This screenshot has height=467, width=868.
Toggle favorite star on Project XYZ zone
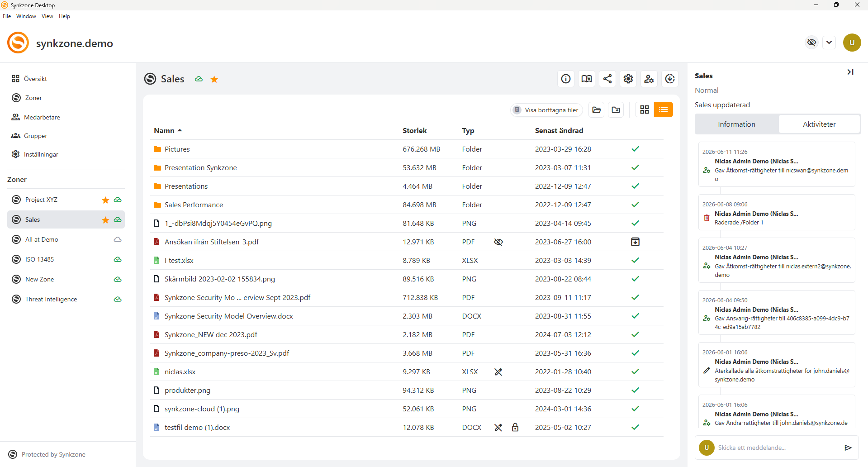point(105,200)
